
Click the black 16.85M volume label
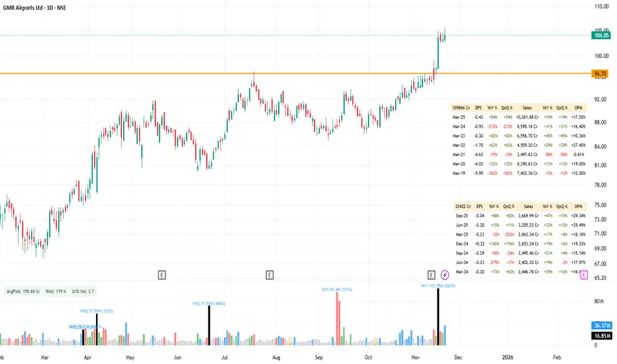pyautogui.click(x=602, y=336)
